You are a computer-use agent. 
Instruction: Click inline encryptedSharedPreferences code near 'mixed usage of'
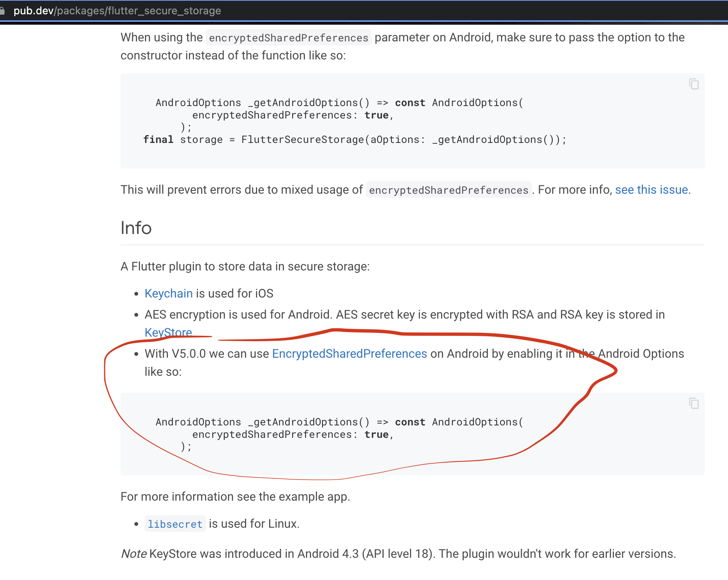pyautogui.click(x=448, y=190)
